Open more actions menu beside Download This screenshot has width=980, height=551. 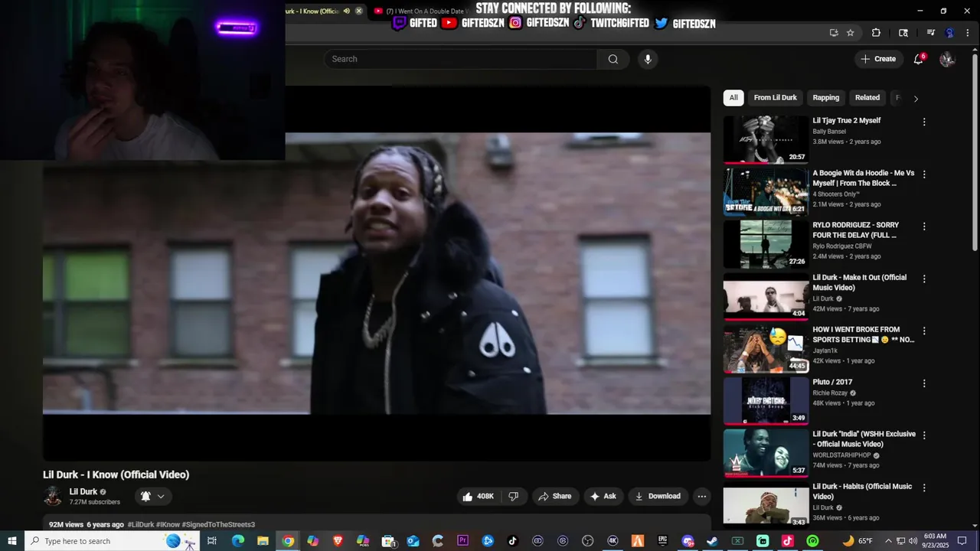[701, 496]
